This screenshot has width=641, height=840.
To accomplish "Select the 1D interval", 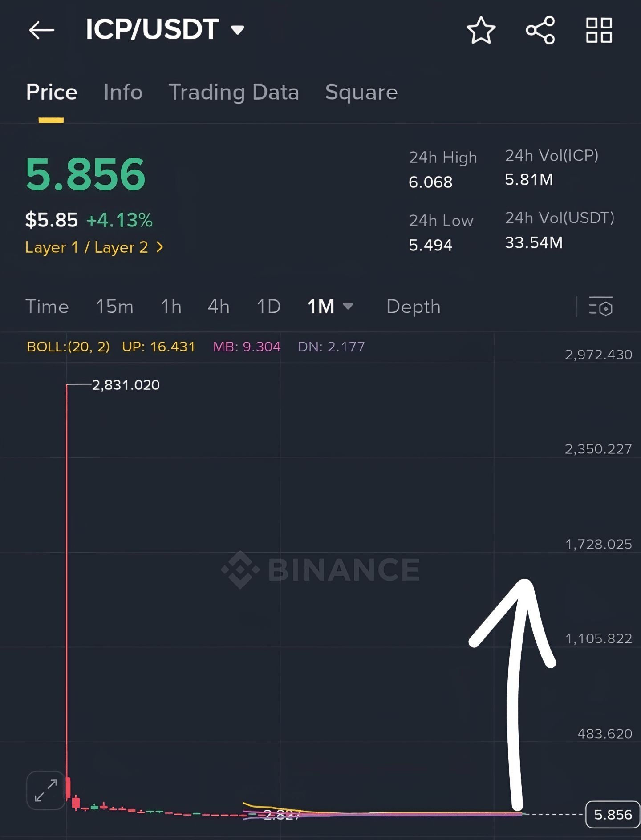I will (x=269, y=307).
